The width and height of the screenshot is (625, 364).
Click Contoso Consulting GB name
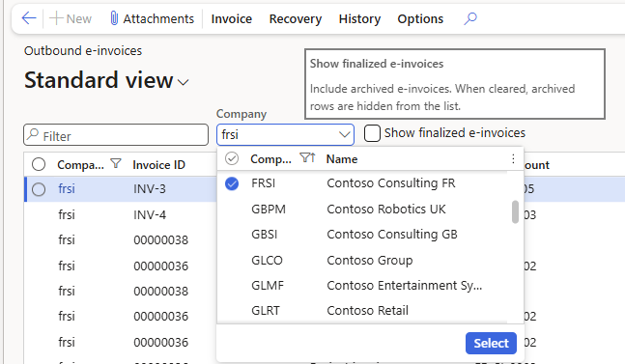(x=392, y=235)
